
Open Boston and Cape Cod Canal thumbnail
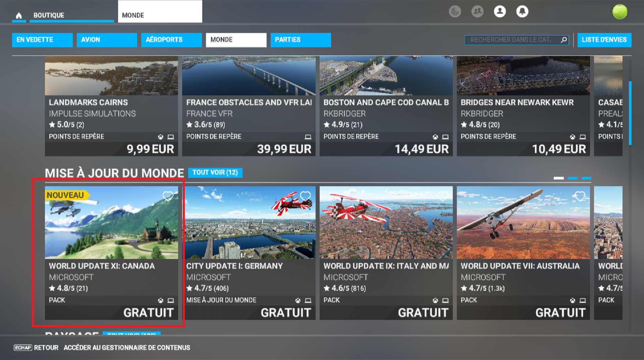click(386, 76)
